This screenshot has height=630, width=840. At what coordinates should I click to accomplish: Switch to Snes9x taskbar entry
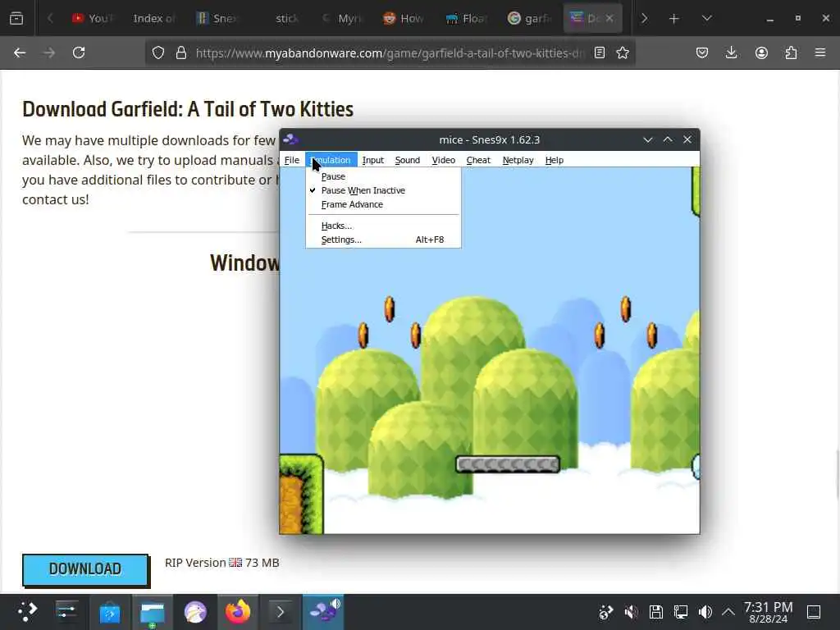point(323,611)
